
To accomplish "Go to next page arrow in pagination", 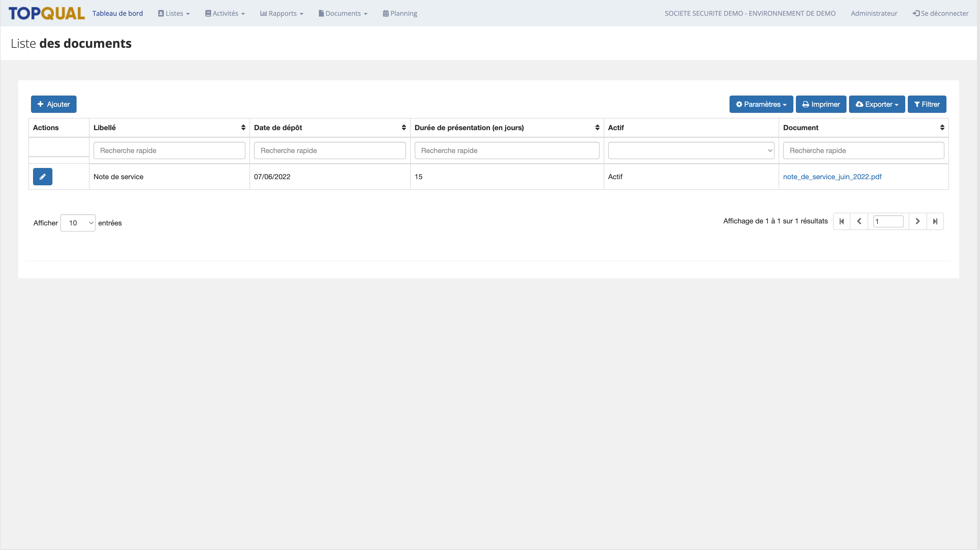I will pyautogui.click(x=917, y=221).
